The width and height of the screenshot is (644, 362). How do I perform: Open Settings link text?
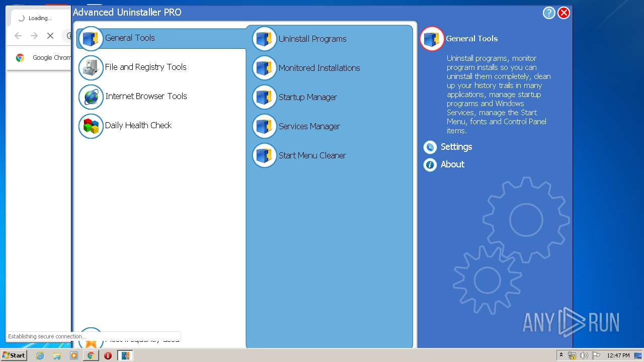click(x=456, y=147)
